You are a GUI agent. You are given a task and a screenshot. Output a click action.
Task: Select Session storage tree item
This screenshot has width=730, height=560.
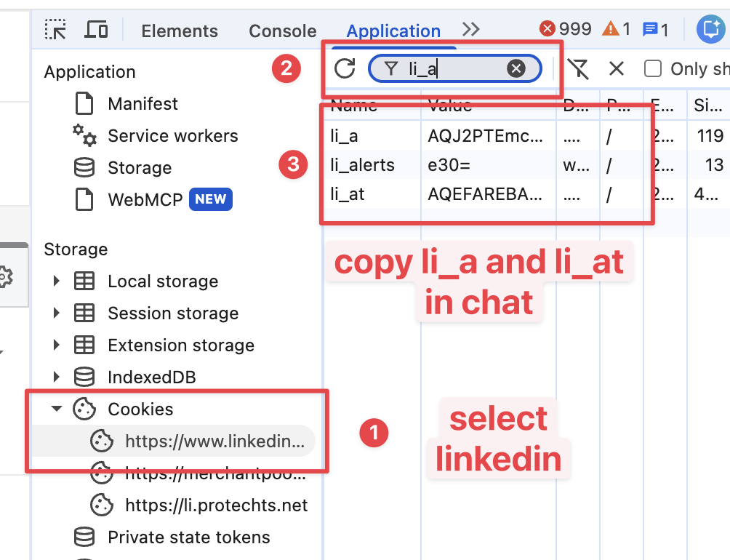pyautogui.click(x=173, y=313)
